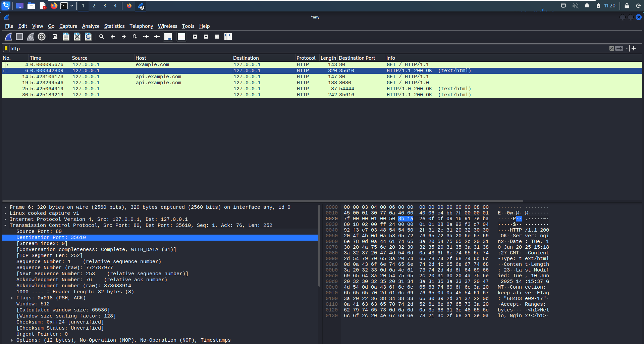This screenshot has height=344, width=644.
Task: Select packet 30 HTTP/1.1 200 OK
Action: coord(322,95)
